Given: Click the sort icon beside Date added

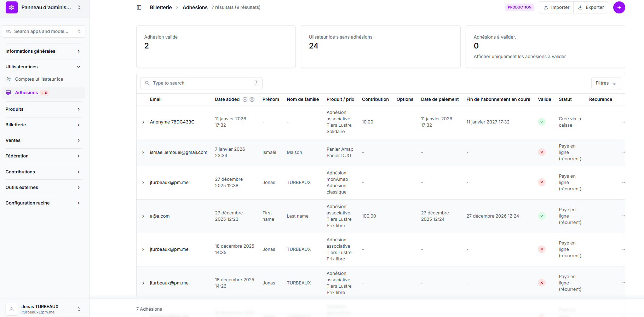Looking at the screenshot, I should [x=245, y=99].
